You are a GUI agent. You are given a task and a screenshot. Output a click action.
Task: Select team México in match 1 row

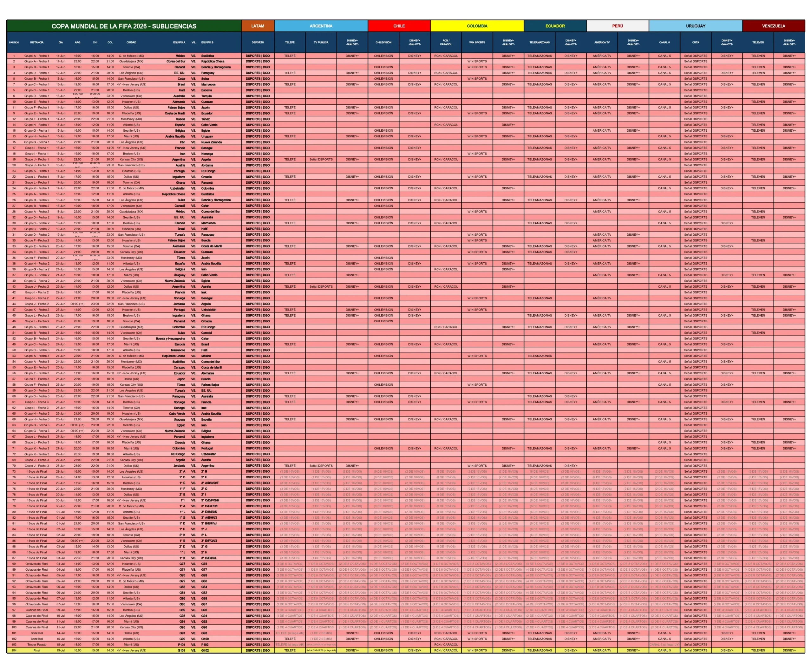click(180, 56)
